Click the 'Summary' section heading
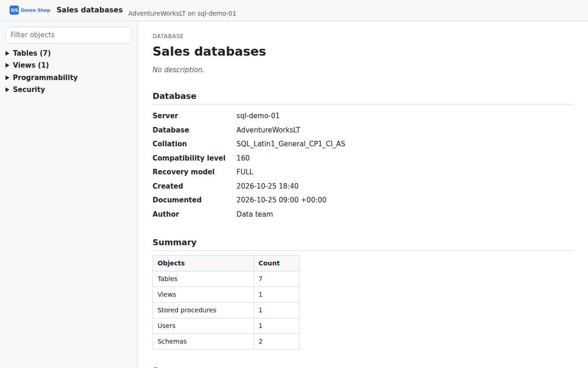The height and width of the screenshot is (368, 588). pyautogui.click(x=175, y=242)
